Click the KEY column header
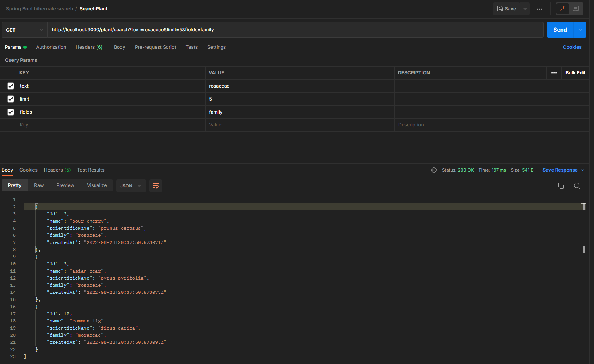This screenshot has width=594, height=364. pyautogui.click(x=24, y=73)
